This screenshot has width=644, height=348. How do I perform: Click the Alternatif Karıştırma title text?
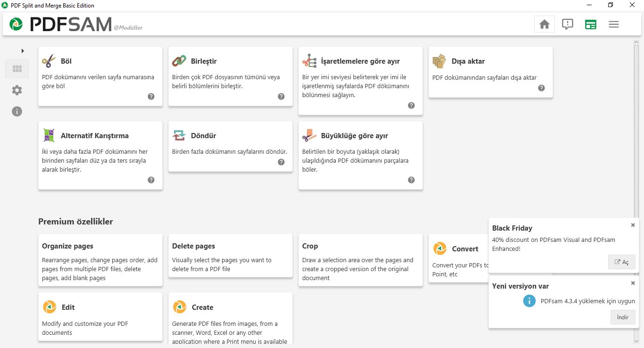click(95, 136)
